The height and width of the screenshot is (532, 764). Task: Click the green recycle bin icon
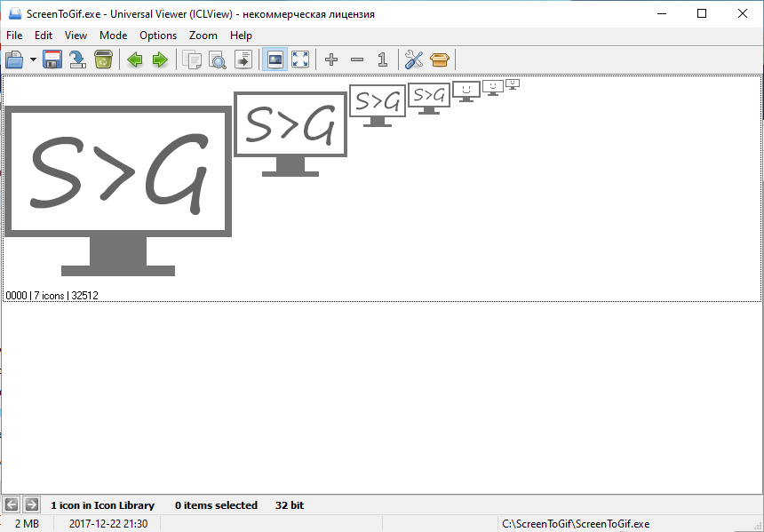103,60
